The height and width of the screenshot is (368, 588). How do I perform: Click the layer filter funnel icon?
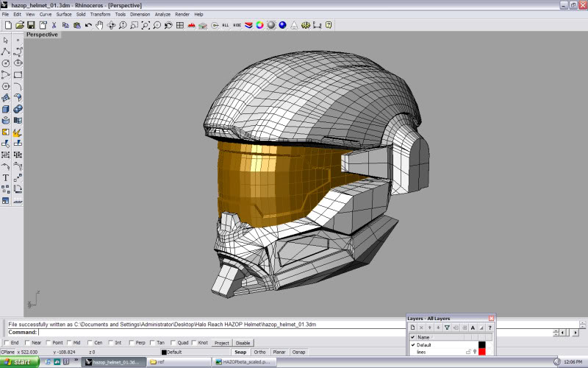click(x=447, y=328)
